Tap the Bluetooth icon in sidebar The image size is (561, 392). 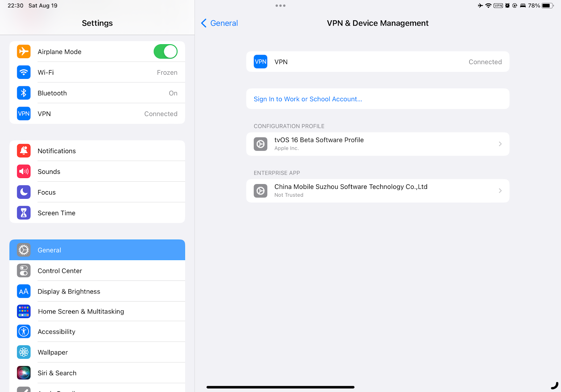point(24,93)
